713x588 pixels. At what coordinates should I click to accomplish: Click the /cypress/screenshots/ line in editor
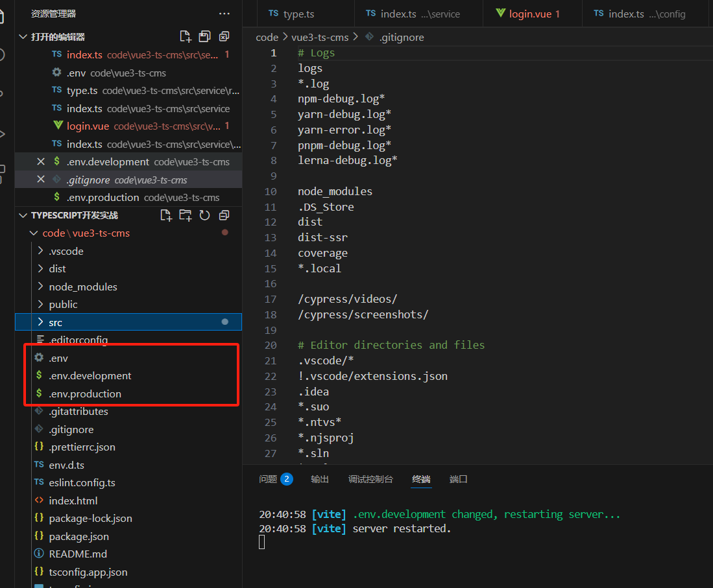coord(363,314)
